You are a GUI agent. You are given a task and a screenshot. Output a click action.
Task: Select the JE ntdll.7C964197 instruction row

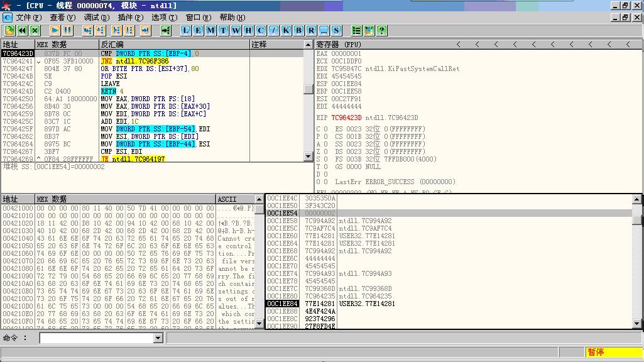click(x=153, y=158)
